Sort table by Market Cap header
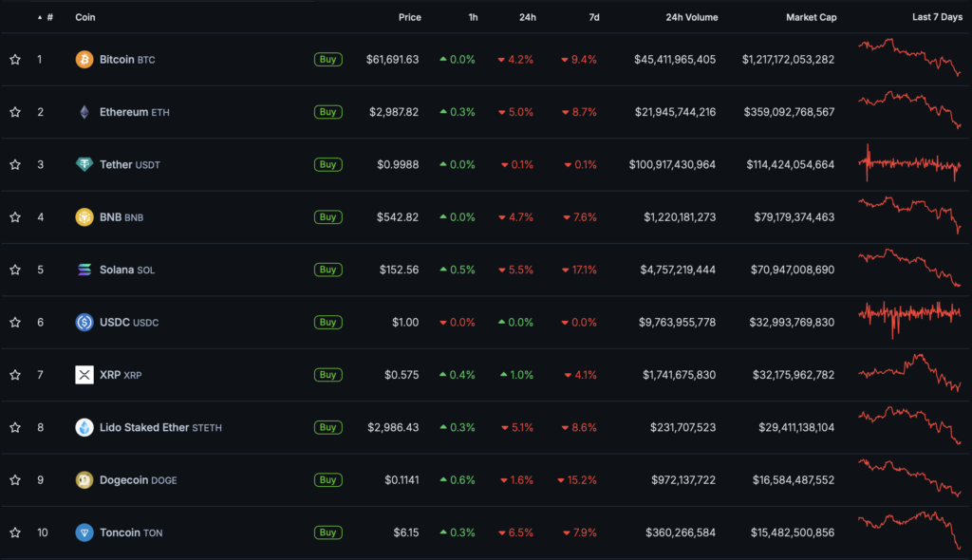The width and height of the screenshot is (972, 560). point(810,17)
